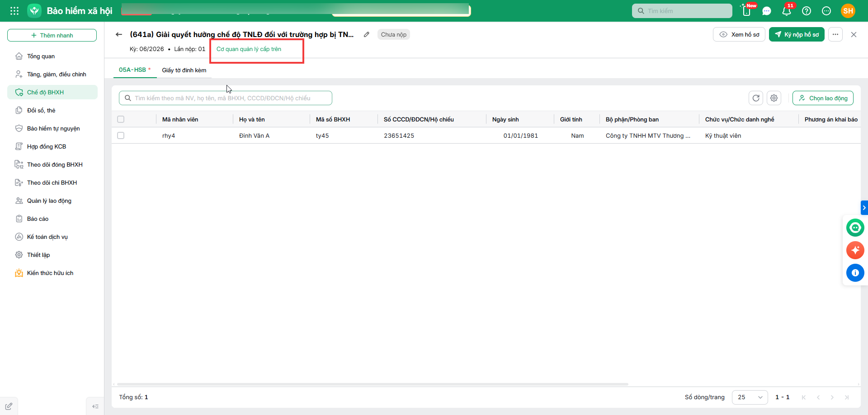The width and height of the screenshot is (868, 415).
Task: Open Đổi sổ, thẻ section
Action: [52, 110]
